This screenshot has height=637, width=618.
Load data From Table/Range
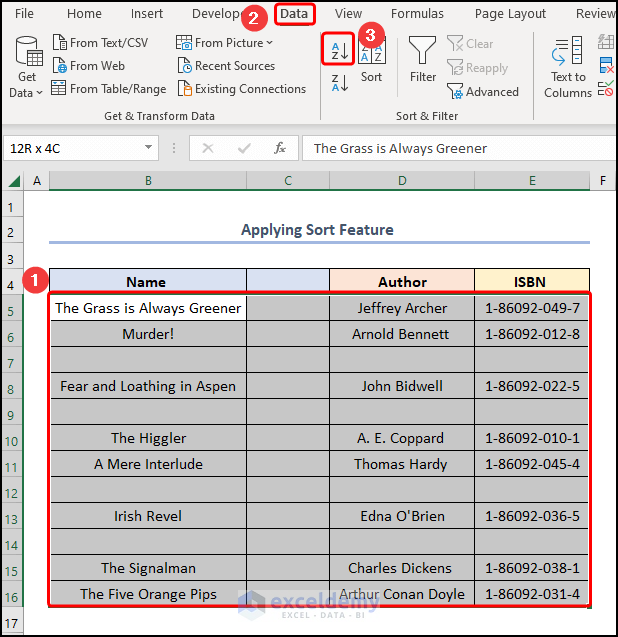coord(109,89)
